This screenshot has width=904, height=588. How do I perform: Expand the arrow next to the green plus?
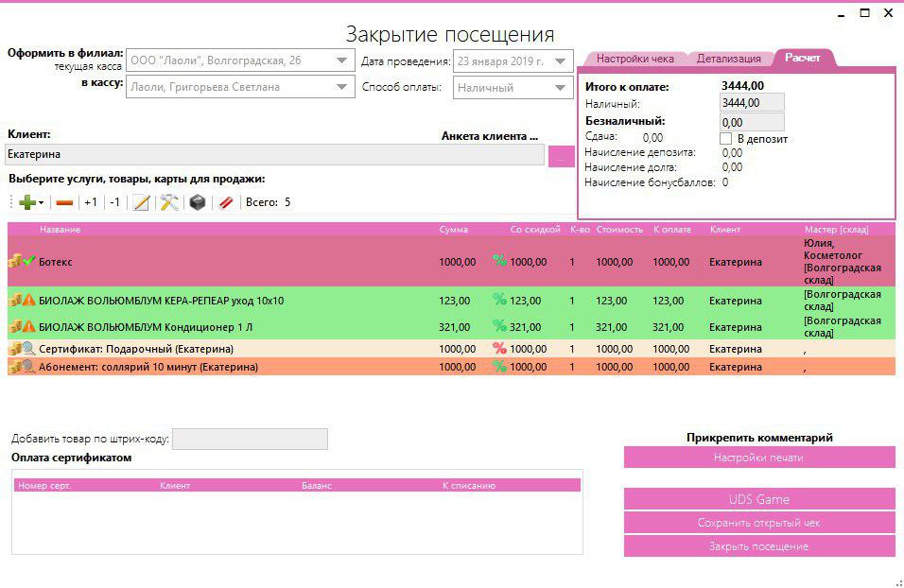pyautogui.click(x=41, y=202)
